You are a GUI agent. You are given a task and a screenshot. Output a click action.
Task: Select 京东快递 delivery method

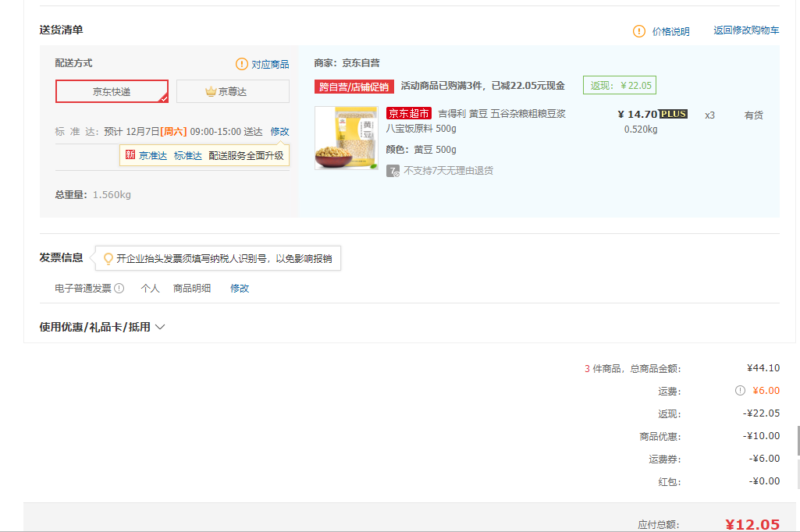pos(112,91)
